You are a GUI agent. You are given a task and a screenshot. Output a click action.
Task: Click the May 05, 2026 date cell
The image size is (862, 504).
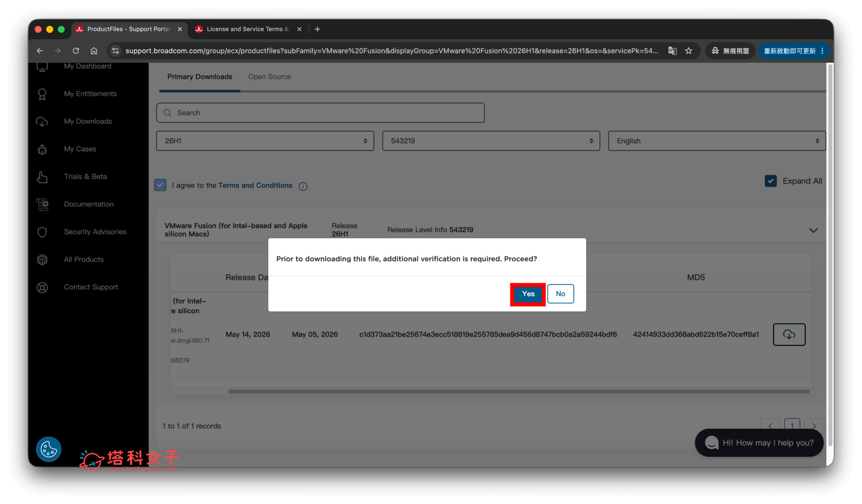[315, 334]
